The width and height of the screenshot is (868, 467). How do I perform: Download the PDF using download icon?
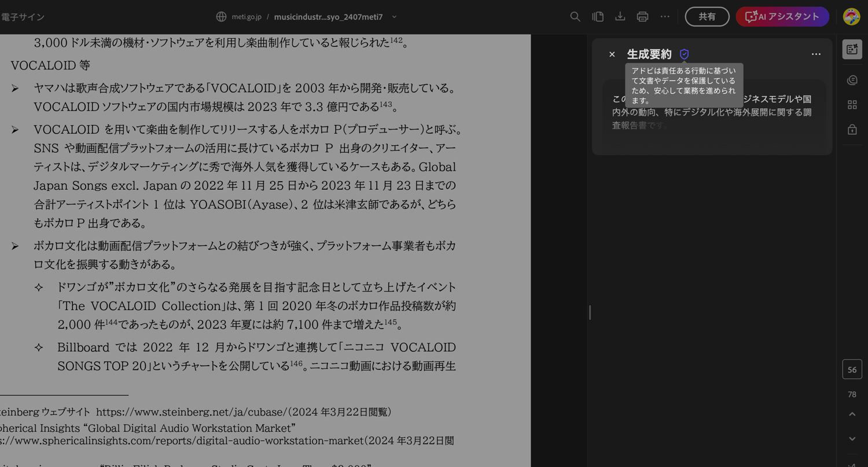tap(620, 17)
